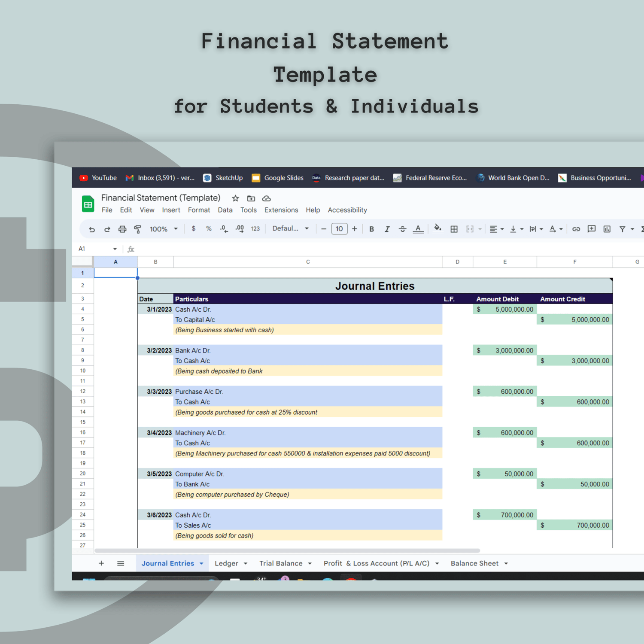Select column C header
Image resolution: width=644 pixels, height=644 pixels.
click(308, 262)
